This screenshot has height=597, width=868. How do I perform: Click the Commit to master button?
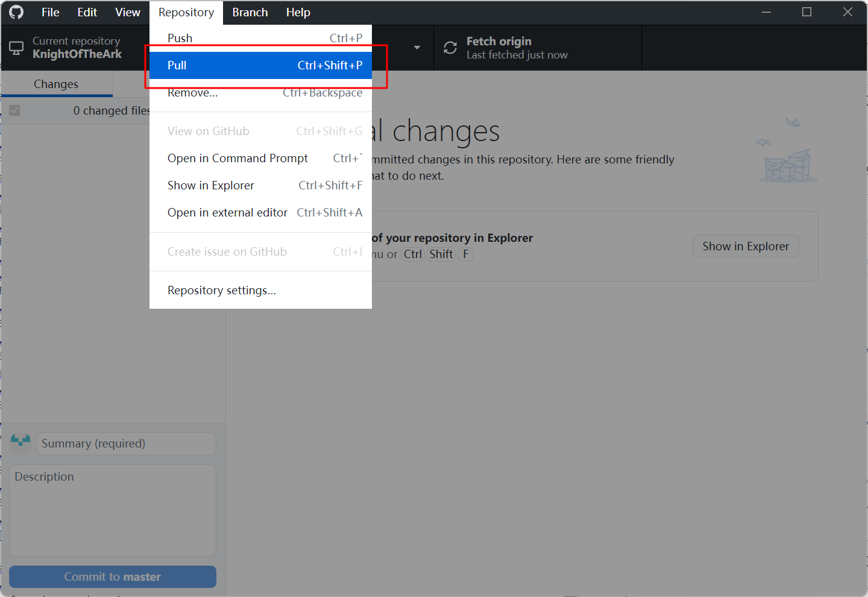coord(113,576)
